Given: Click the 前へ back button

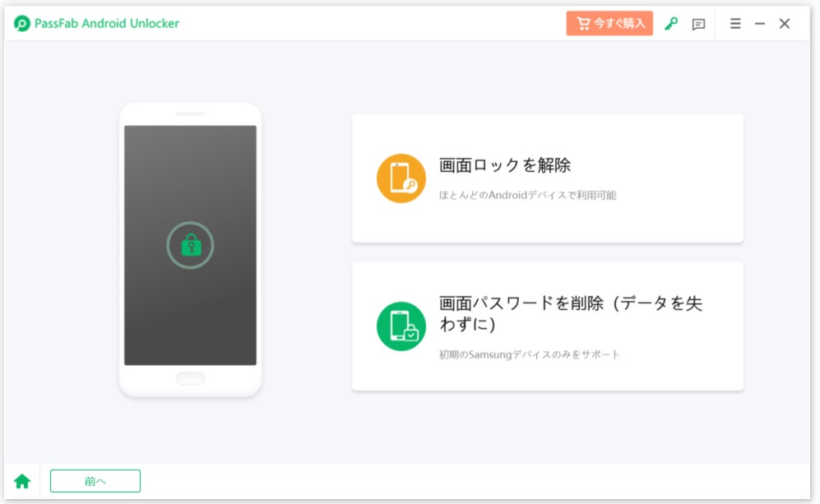Looking at the screenshot, I should coord(95,481).
